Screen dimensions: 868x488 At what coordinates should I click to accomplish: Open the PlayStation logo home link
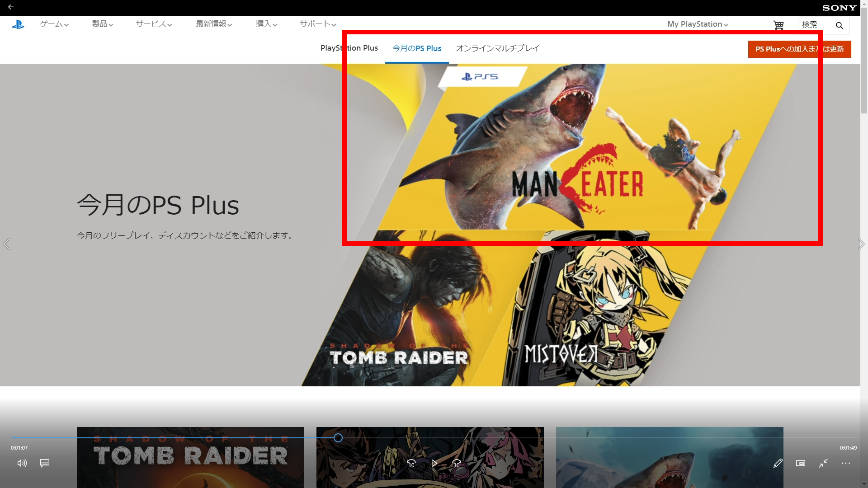tap(18, 24)
